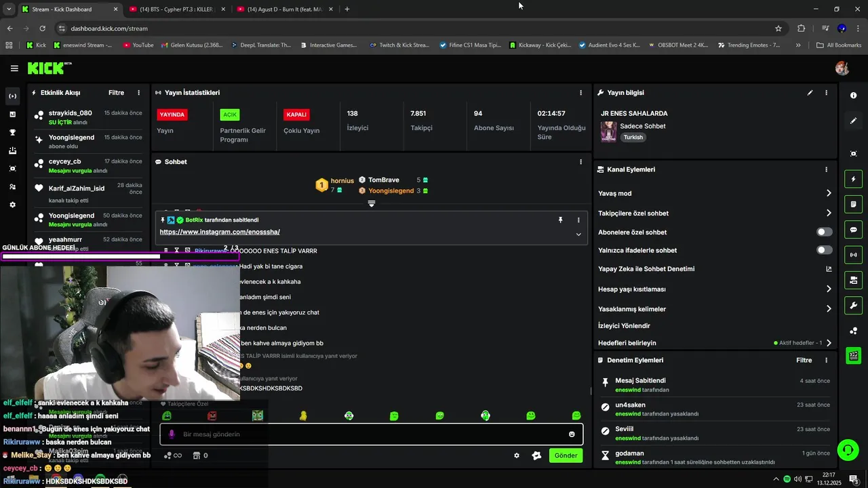868x488 pixels.
Task: Select the Stream icon in left sidebar
Action: point(12,96)
